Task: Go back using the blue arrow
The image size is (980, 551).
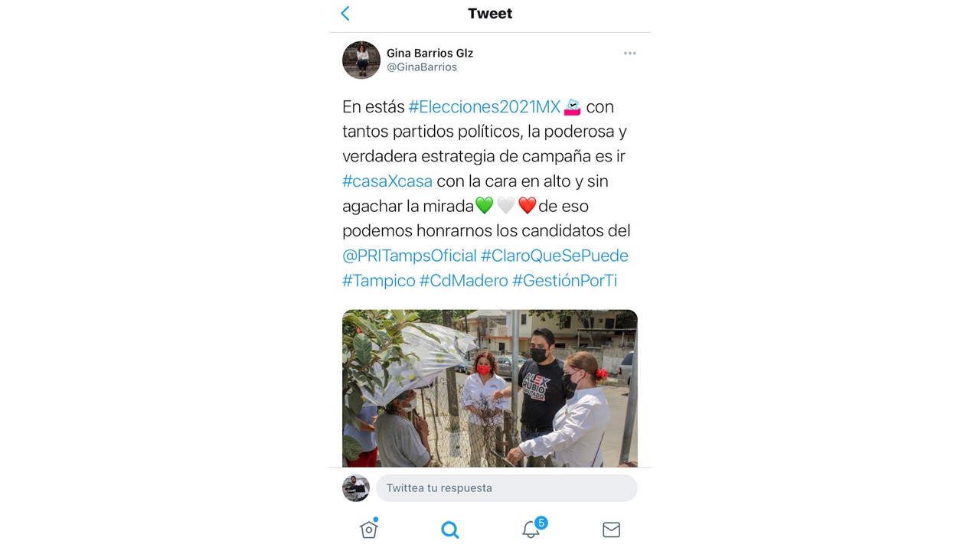Action: coord(345,13)
